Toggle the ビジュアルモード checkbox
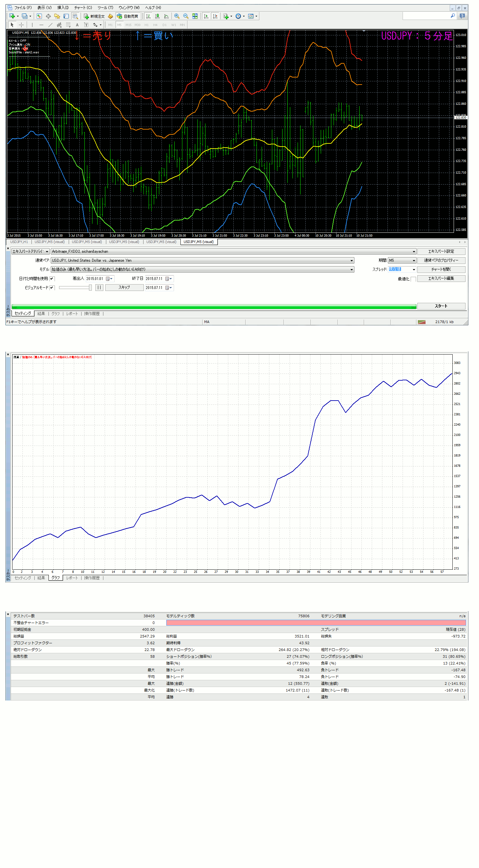The image size is (479, 868). tap(52, 288)
